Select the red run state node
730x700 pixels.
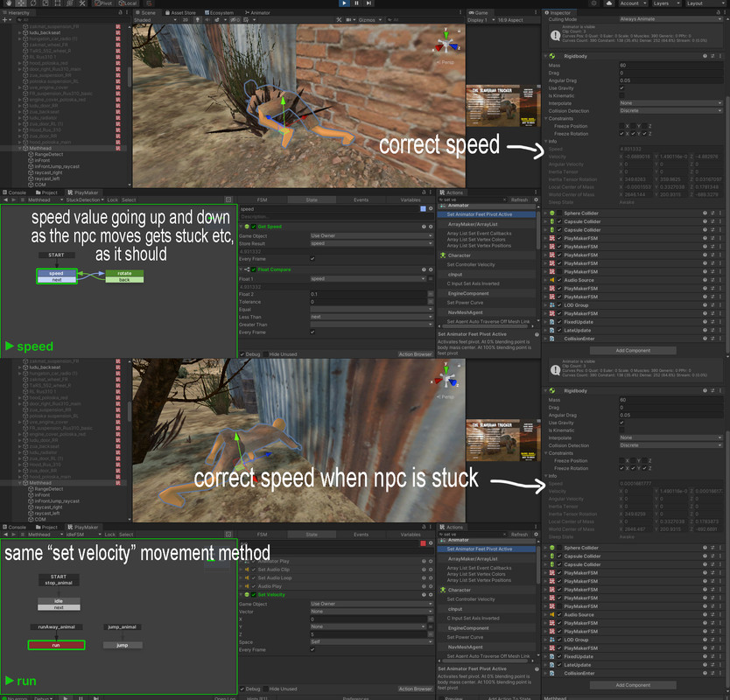tap(56, 645)
